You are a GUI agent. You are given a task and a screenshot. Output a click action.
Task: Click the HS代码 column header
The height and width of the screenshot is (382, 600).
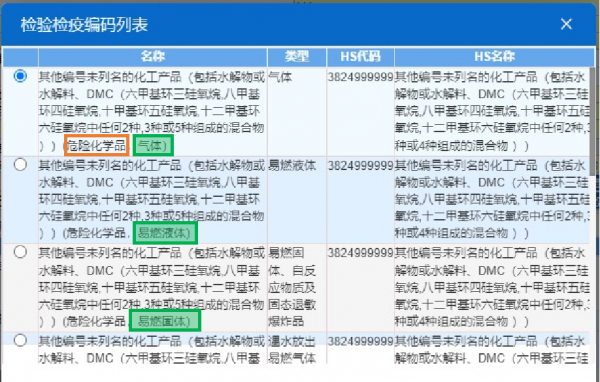360,57
